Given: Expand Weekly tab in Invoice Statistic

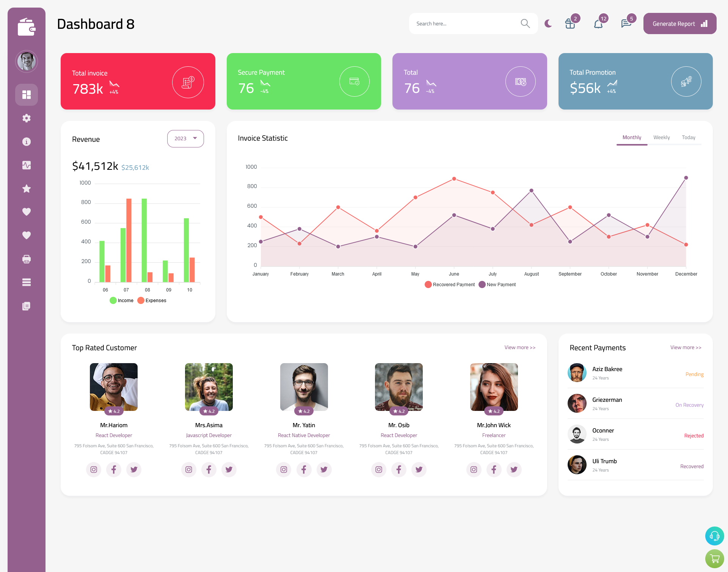Looking at the screenshot, I should pos(661,137).
